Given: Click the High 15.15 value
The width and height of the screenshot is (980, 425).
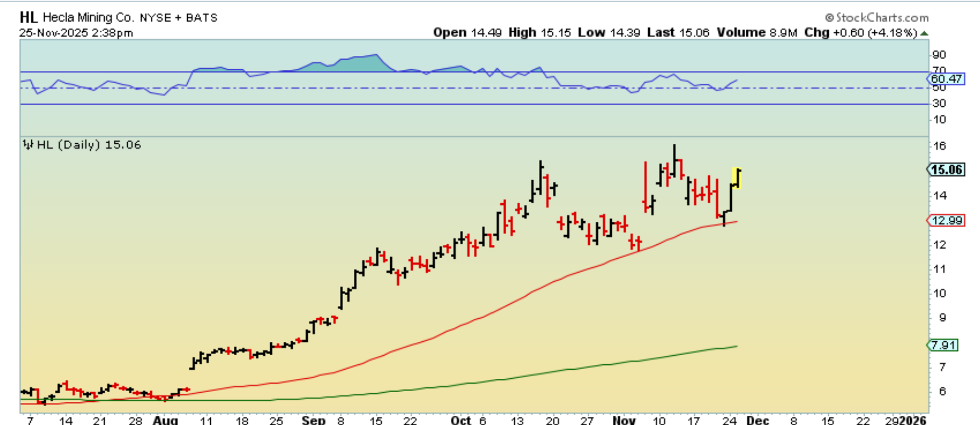Looking at the screenshot, I should (539, 33).
